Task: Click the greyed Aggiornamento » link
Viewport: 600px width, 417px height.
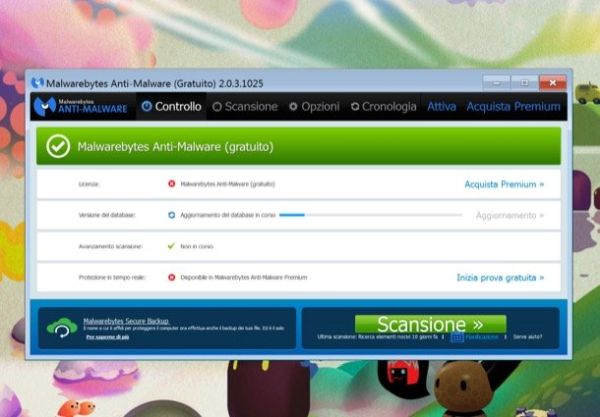Action: (510, 215)
